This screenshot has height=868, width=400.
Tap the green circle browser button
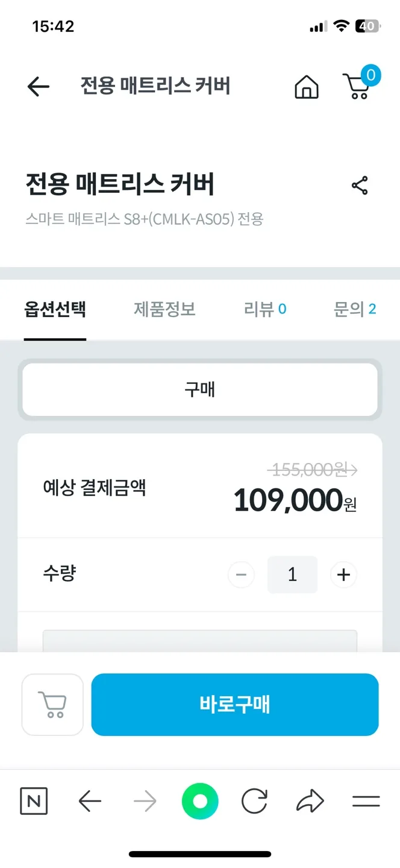[200, 801]
